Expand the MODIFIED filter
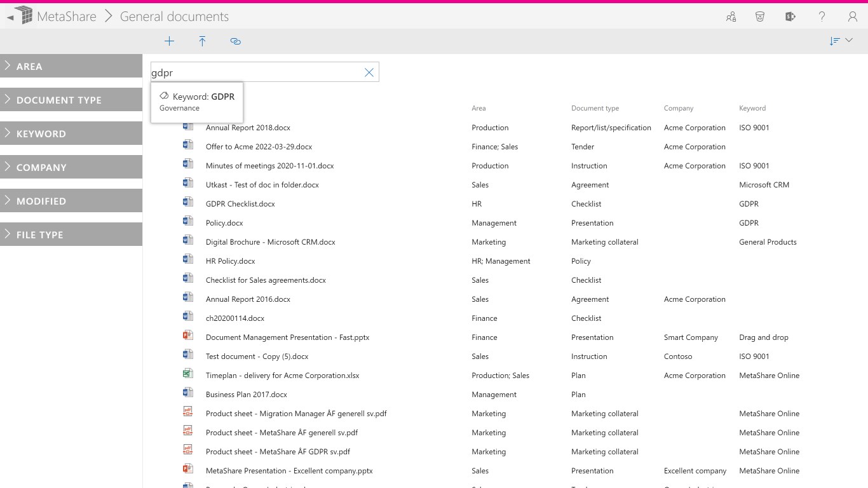Screen dimensions: 868x488 (x=71, y=201)
